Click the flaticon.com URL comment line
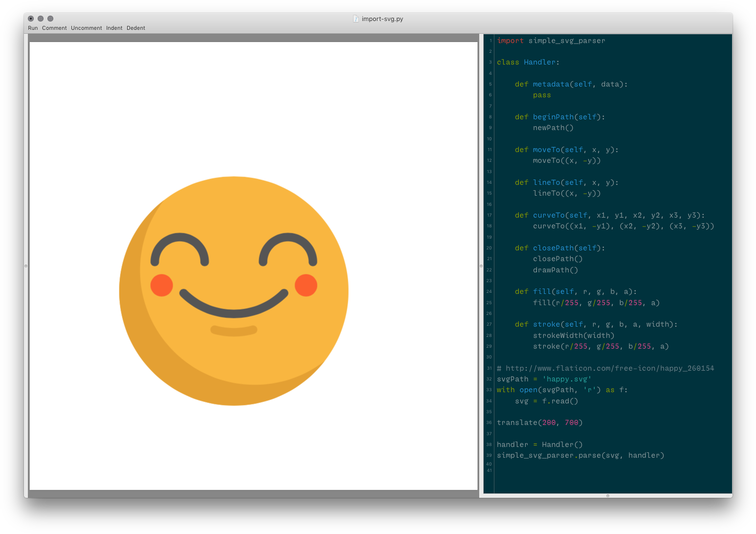This screenshot has width=756, height=534. [605, 368]
